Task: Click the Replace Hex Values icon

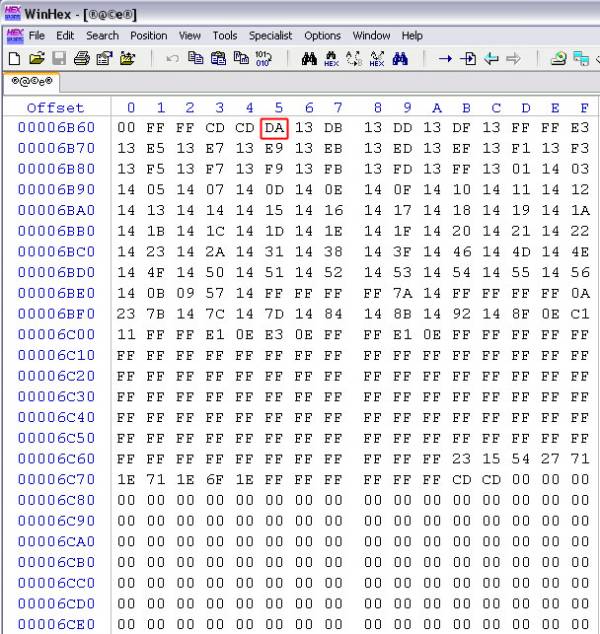Action: (377, 59)
